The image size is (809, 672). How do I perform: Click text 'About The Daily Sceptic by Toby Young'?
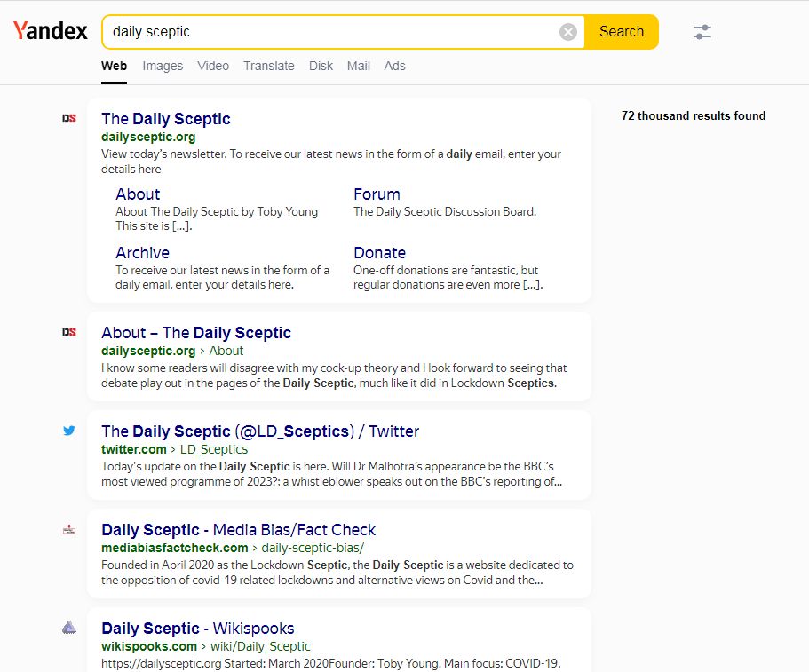[217, 212]
